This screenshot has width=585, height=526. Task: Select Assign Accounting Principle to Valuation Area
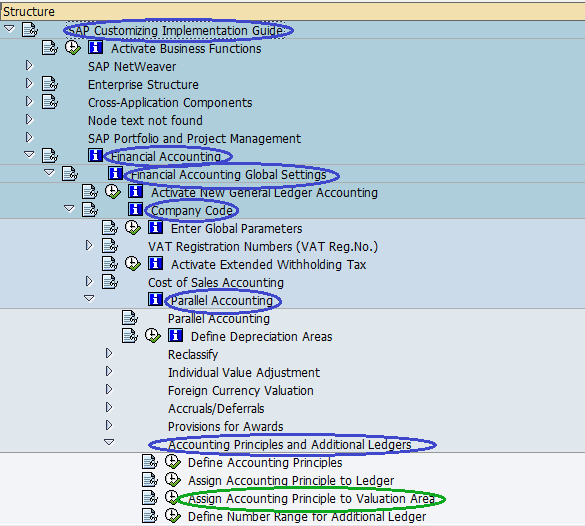click(312, 499)
